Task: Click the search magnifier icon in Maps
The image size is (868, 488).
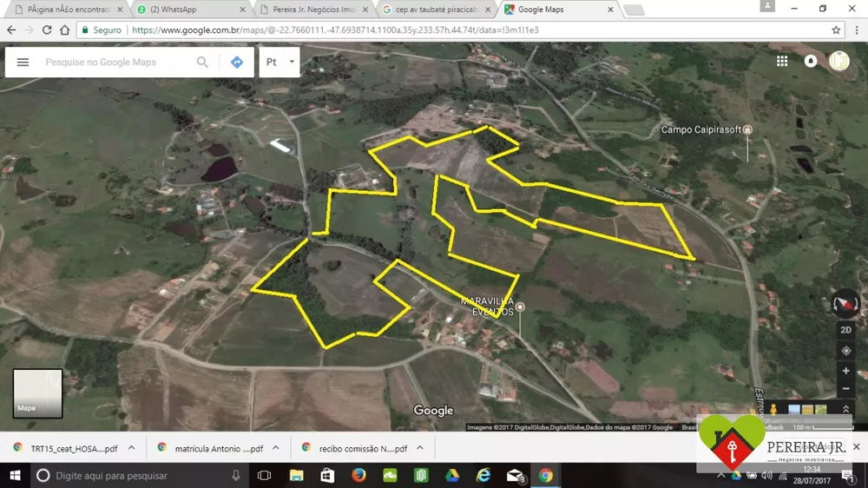Action: pos(202,62)
